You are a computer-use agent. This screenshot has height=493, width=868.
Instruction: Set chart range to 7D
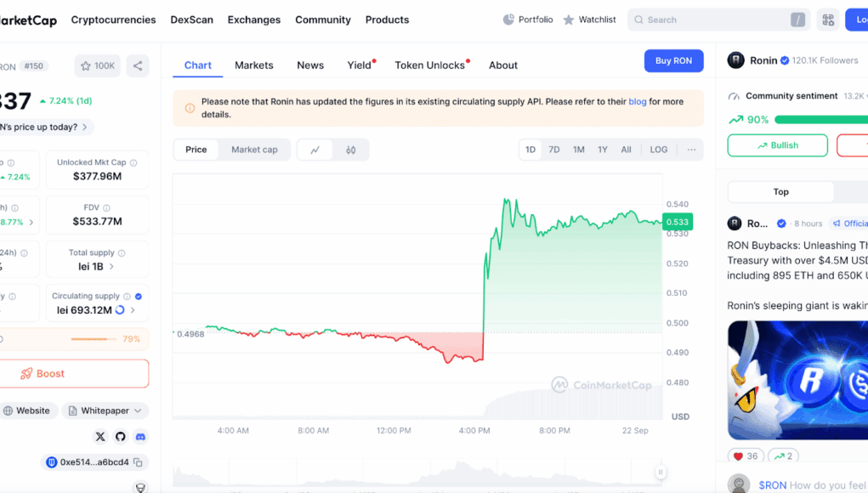553,150
